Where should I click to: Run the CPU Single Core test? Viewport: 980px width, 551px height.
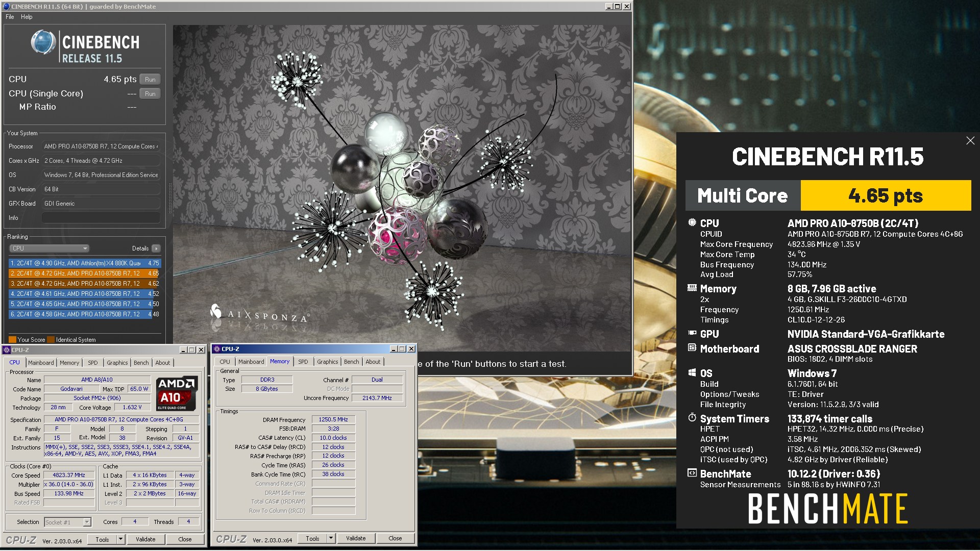tap(150, 94)
